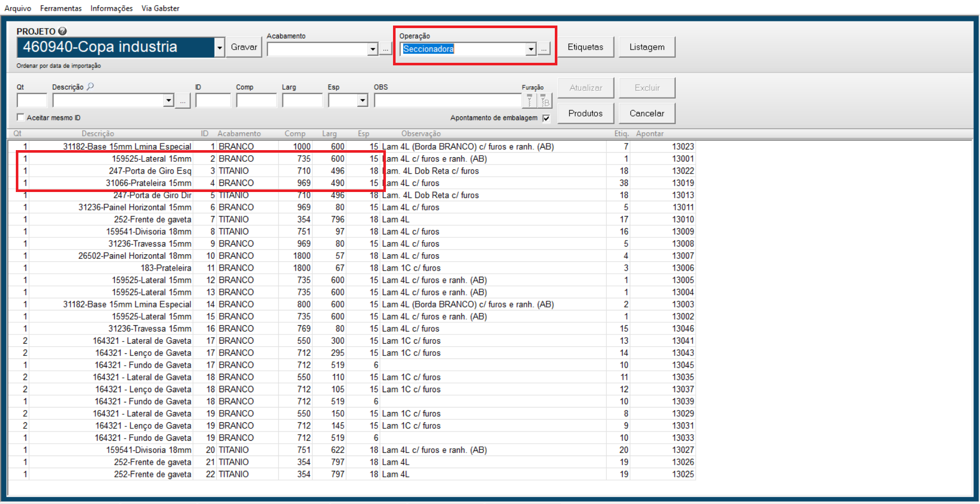Select 31182-Base row with Comp 800
This screenshot has width=980, height=504.
352,305
